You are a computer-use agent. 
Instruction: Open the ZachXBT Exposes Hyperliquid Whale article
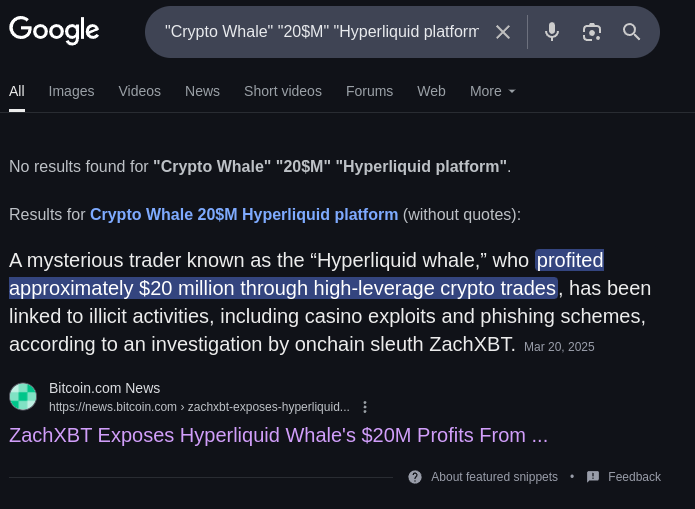[x=278, y=435]
